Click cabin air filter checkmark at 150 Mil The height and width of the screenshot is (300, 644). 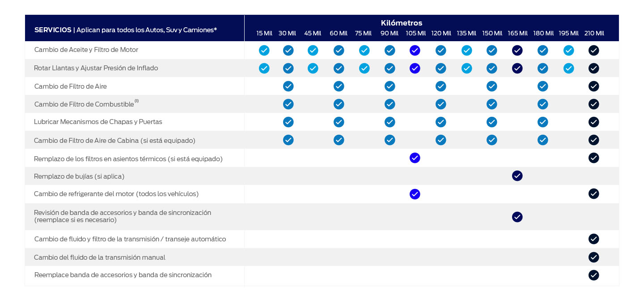(491, 140)
